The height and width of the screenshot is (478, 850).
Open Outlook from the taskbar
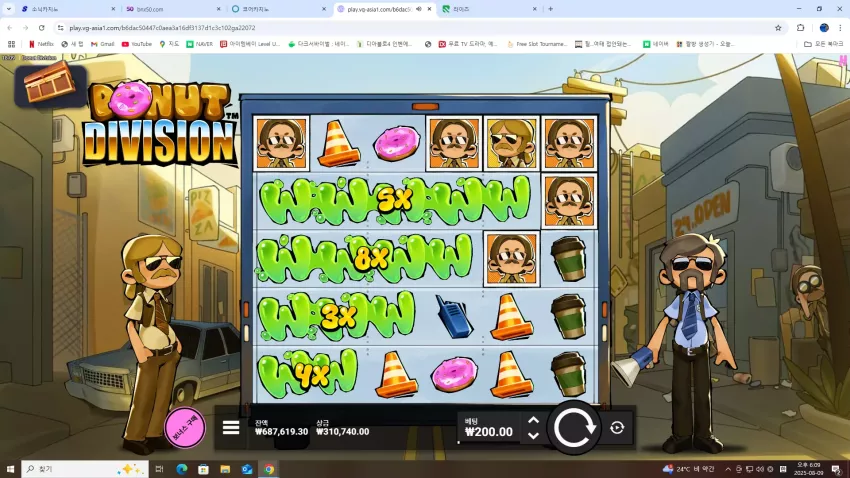click(x=247, y=469)
